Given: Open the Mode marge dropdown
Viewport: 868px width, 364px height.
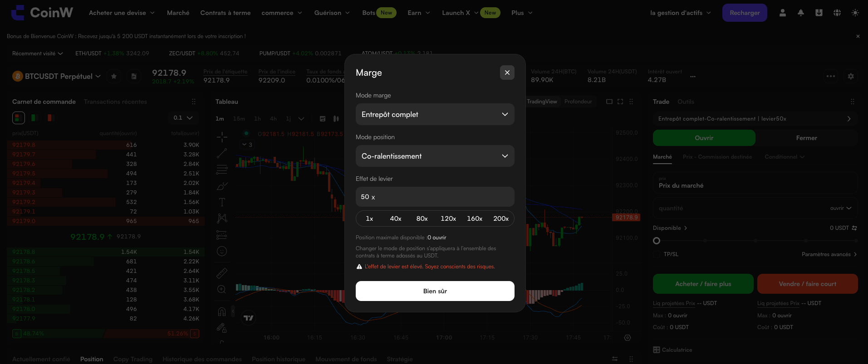Looking at the screenshot, I should coord(435,114).
